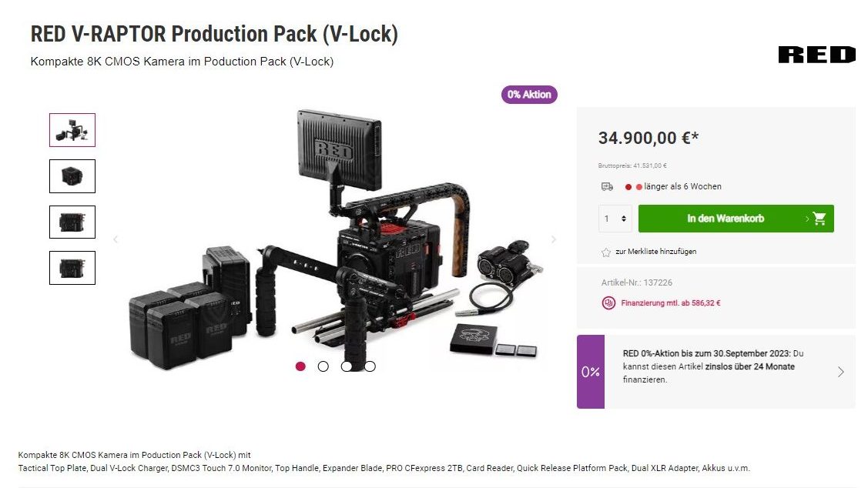Click the wishlist star icon
This screenshot has height=488, width=868.
606,252
